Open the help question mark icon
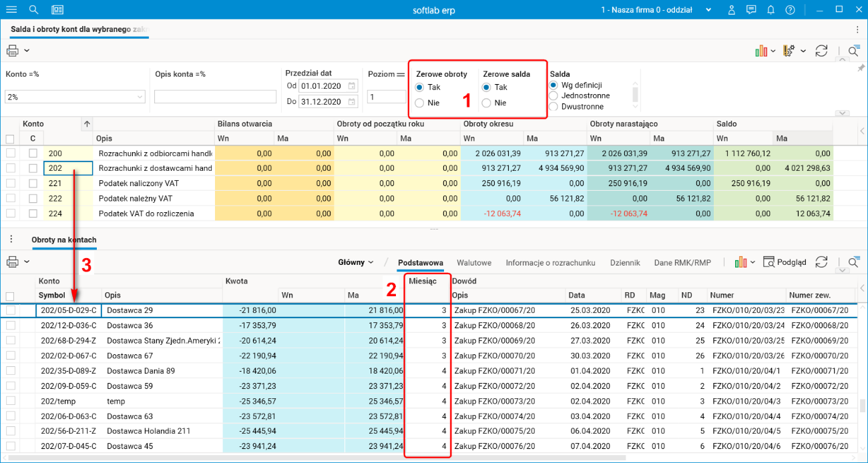868x463 pixels. 790,10
